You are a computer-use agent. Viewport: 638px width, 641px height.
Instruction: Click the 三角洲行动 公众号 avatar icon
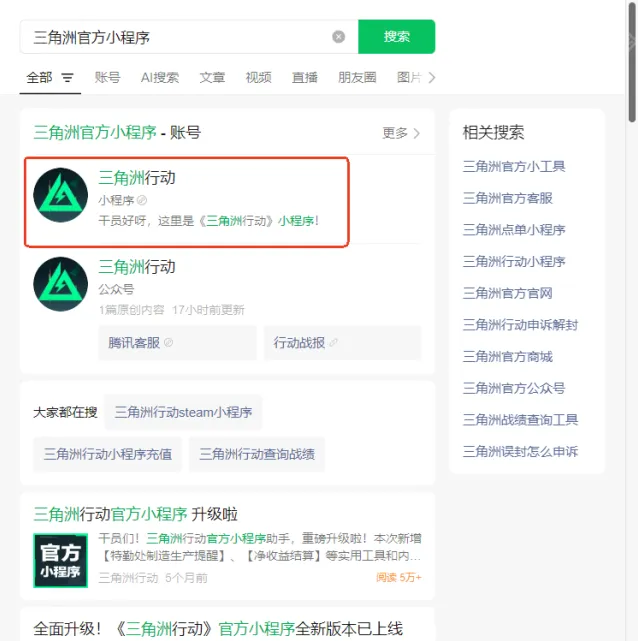tap(60, 284)
